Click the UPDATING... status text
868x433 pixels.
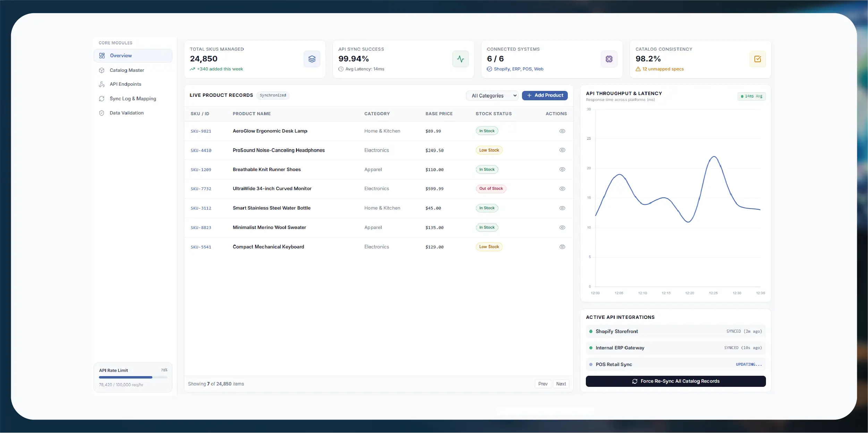749,365
